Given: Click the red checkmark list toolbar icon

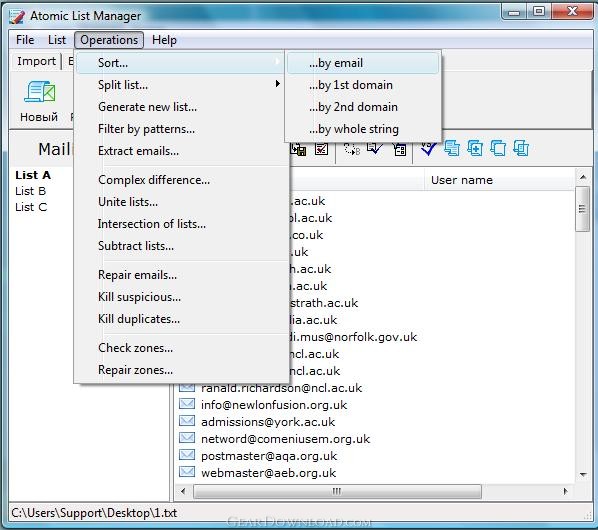Looking at the screenshot, I should 321,148.
